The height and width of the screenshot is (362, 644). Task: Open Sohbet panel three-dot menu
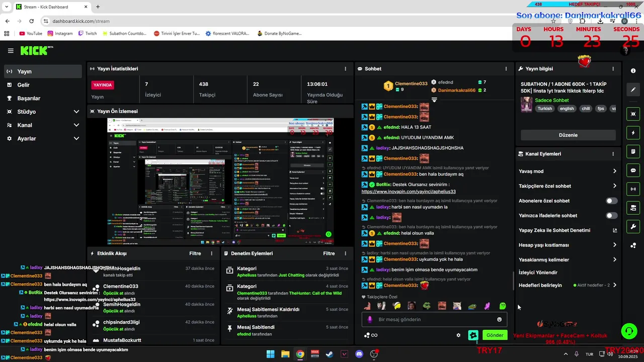(506, 69)
